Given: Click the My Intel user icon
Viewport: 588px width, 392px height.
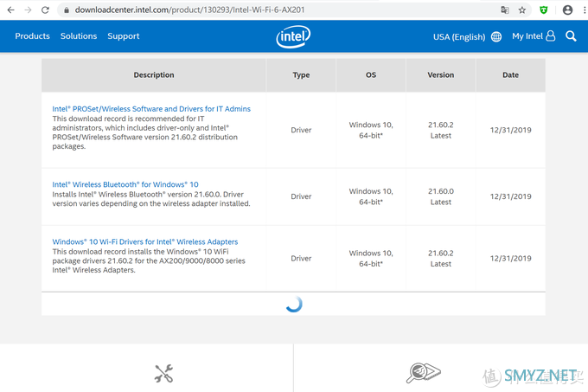Looking at the screenshot, I should (x=551, y=36).
